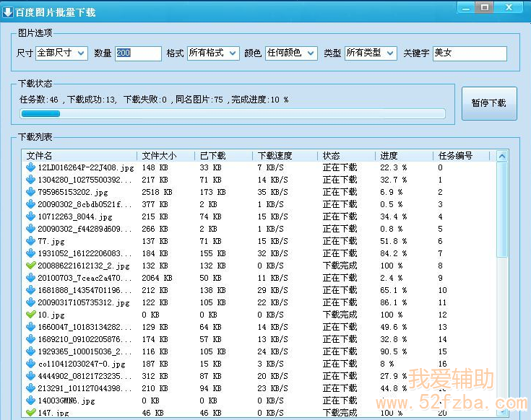Click the download icon for 77.jpg

[31, 241]
